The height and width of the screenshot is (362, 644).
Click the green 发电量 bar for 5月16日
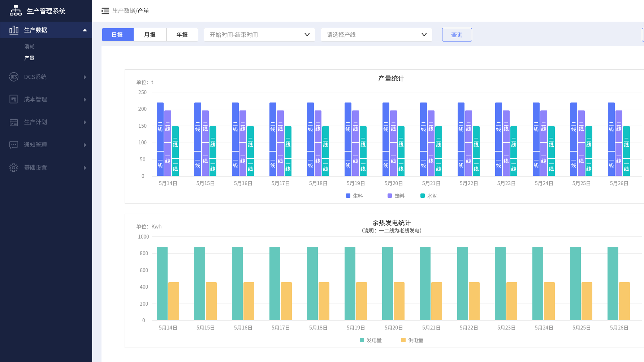point(237,284)
